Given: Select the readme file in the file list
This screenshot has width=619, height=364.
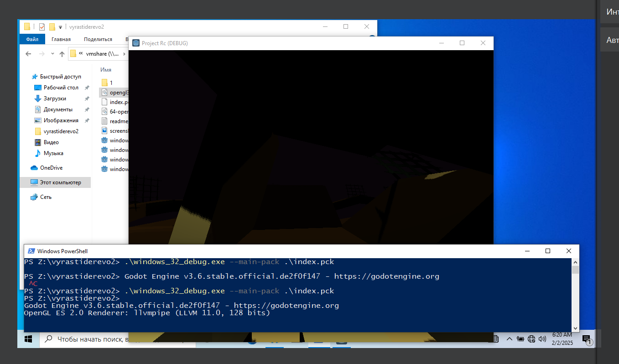Looking at the screenshot, I should [x=115, y=121].
